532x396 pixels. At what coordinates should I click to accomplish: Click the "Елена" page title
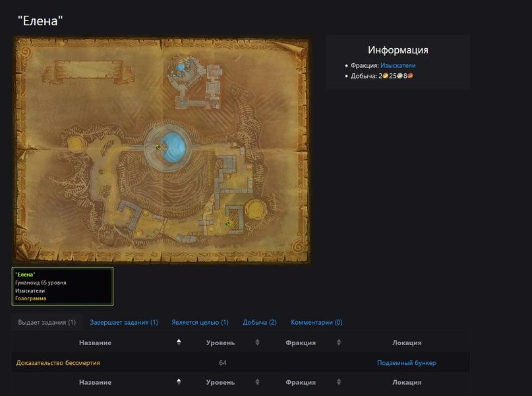point(40,20)
